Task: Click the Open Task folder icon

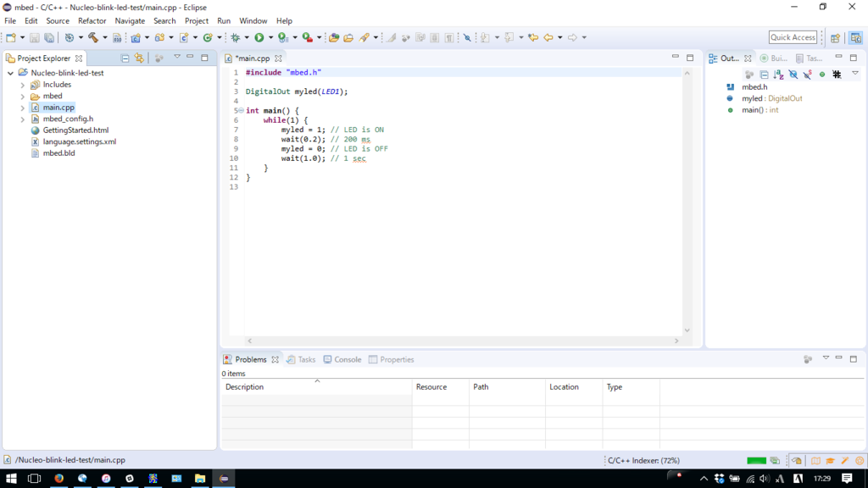Action: coord(348,37)
